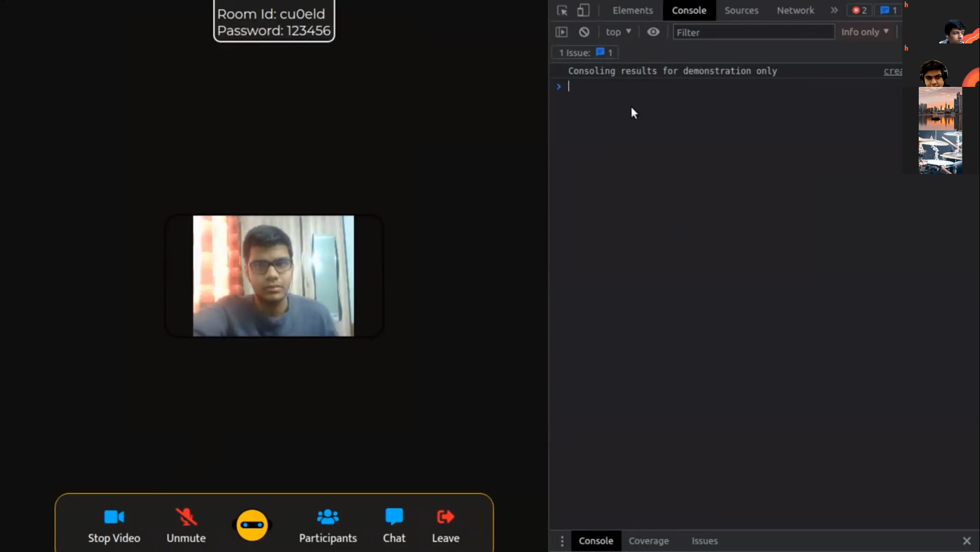Click the eye live expression icon
980x552 pixels.
point(653,32)
